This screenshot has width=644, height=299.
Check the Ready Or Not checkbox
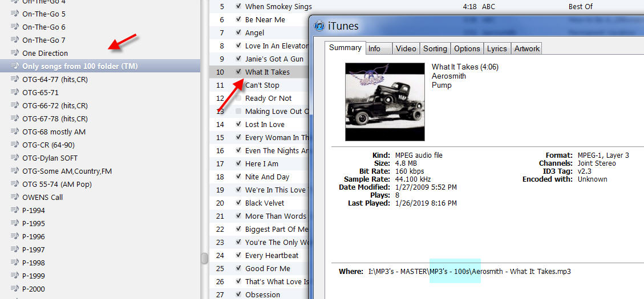(238, 98)
